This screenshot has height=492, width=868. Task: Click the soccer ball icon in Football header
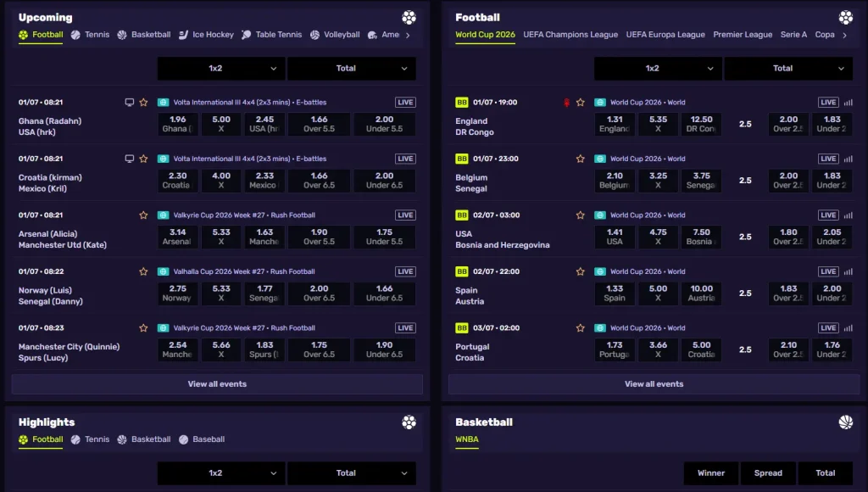click(x=846, y=18)
